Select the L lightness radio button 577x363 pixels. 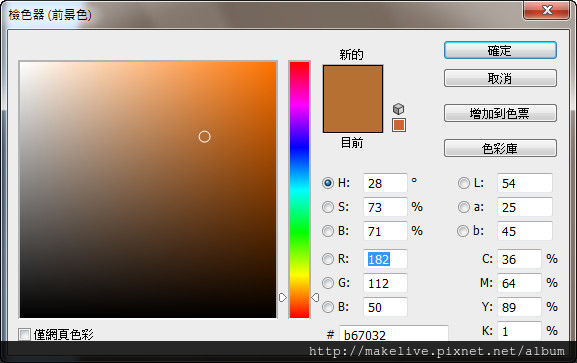(463, 183)
